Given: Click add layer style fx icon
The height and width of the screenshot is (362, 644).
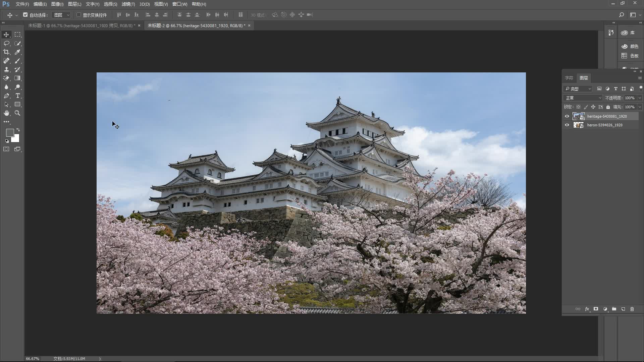Looking at the screenshot, I should (x=587, y=309).
